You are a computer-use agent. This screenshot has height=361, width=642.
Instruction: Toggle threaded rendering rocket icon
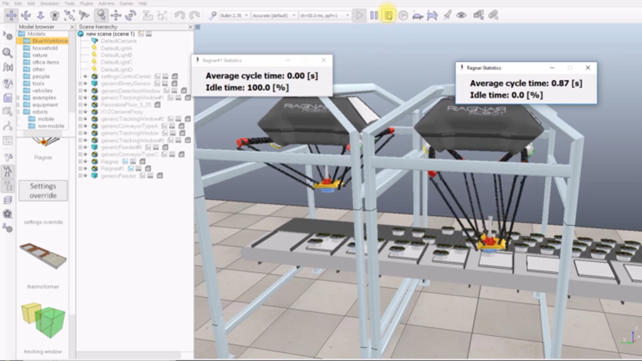[447, 16]
